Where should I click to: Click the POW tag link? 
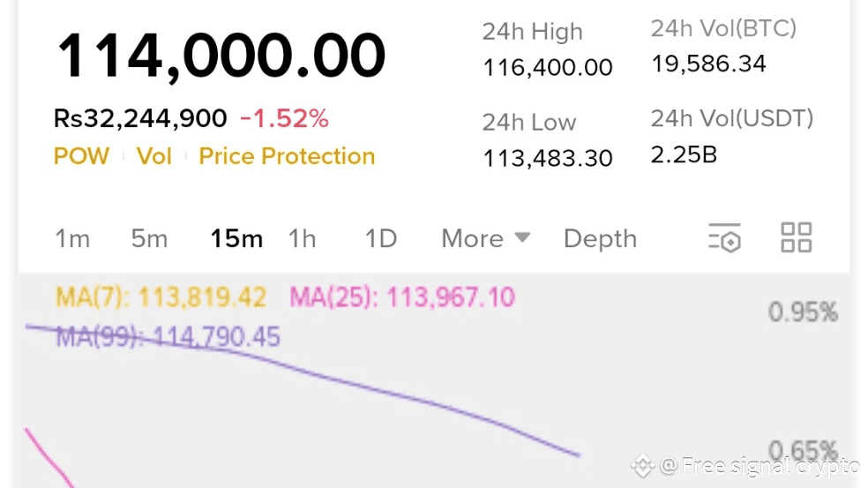[x=81, y=156]
